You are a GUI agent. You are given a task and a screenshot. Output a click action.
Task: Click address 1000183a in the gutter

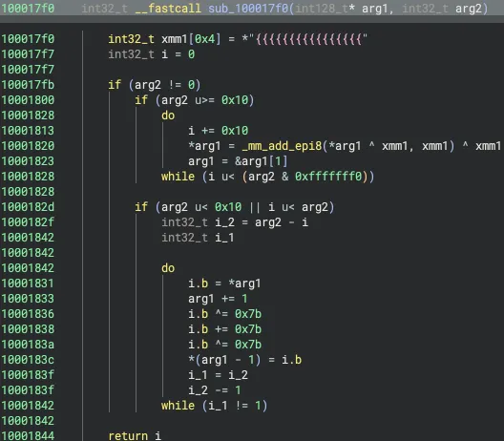tap(28, 345)
